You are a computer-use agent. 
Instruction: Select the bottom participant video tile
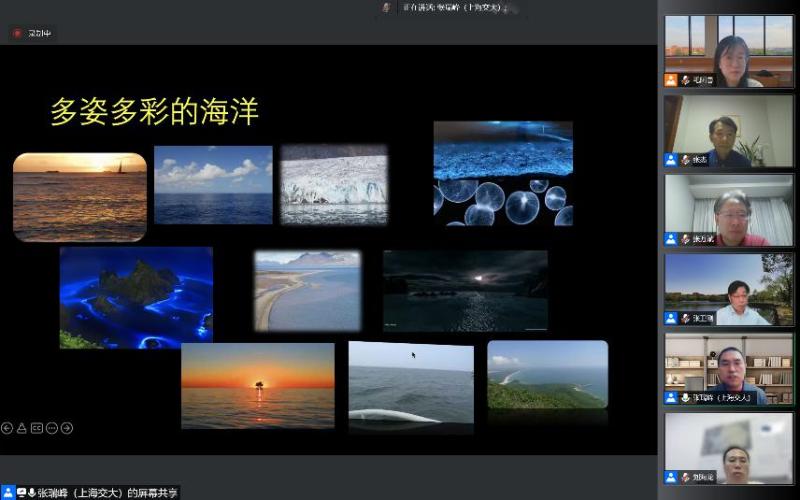[729, 448]
